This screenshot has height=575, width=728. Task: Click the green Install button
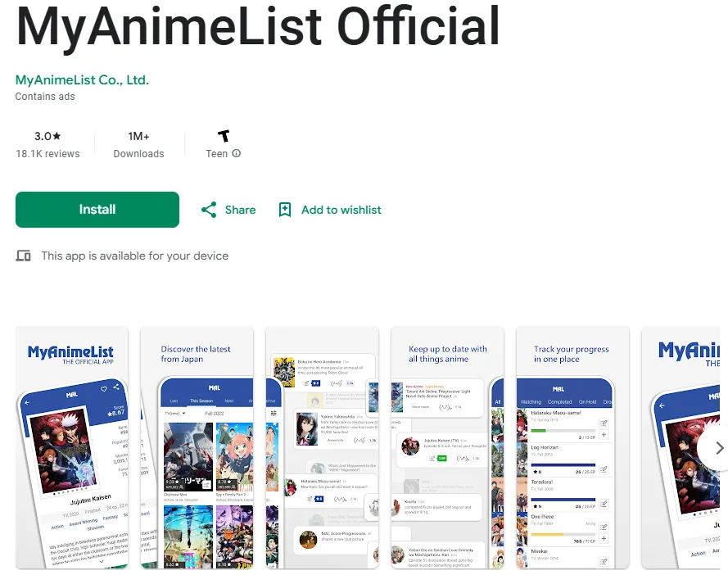pos(97,210)
